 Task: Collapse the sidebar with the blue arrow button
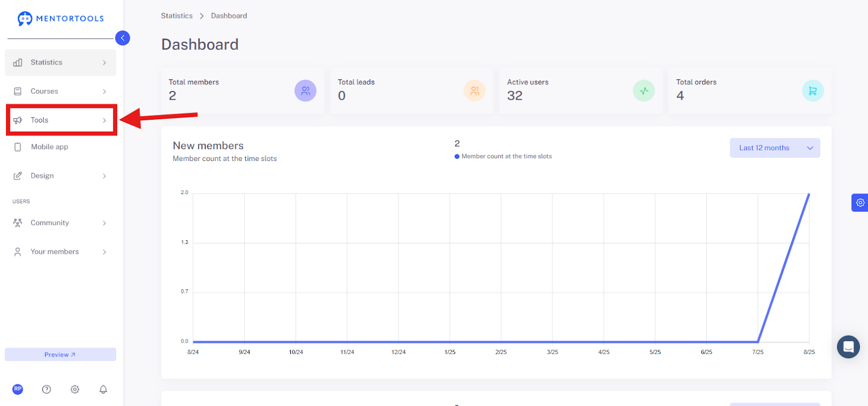(x=123, y=38)
